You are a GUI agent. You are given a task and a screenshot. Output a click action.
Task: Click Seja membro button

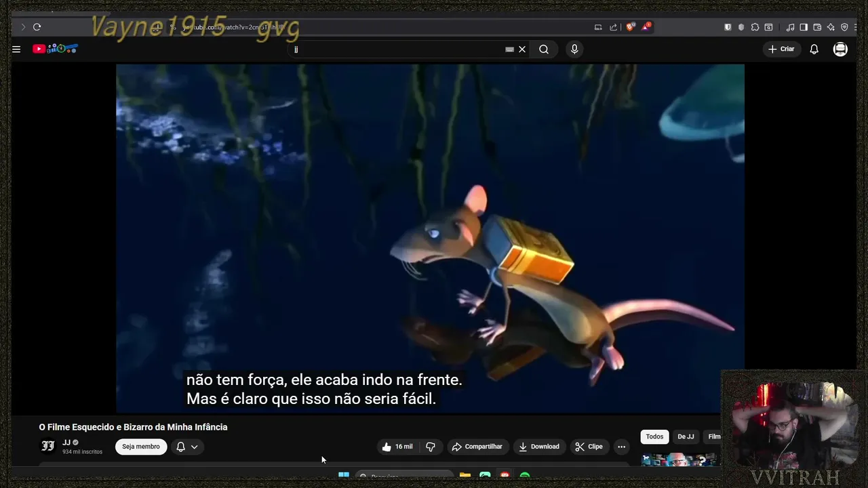tap(141, 447)
